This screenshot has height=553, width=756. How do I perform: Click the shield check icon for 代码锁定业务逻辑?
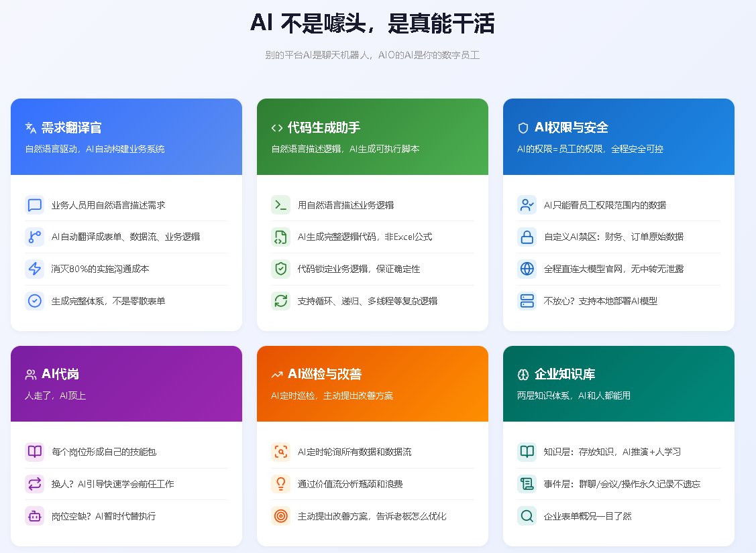pyautogui.click(x=280, y=269)
